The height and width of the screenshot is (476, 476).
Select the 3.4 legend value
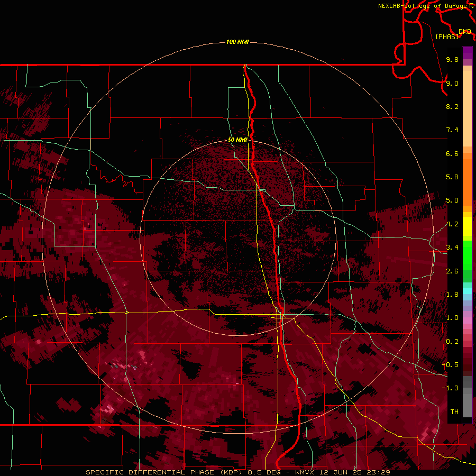point(452,248)
